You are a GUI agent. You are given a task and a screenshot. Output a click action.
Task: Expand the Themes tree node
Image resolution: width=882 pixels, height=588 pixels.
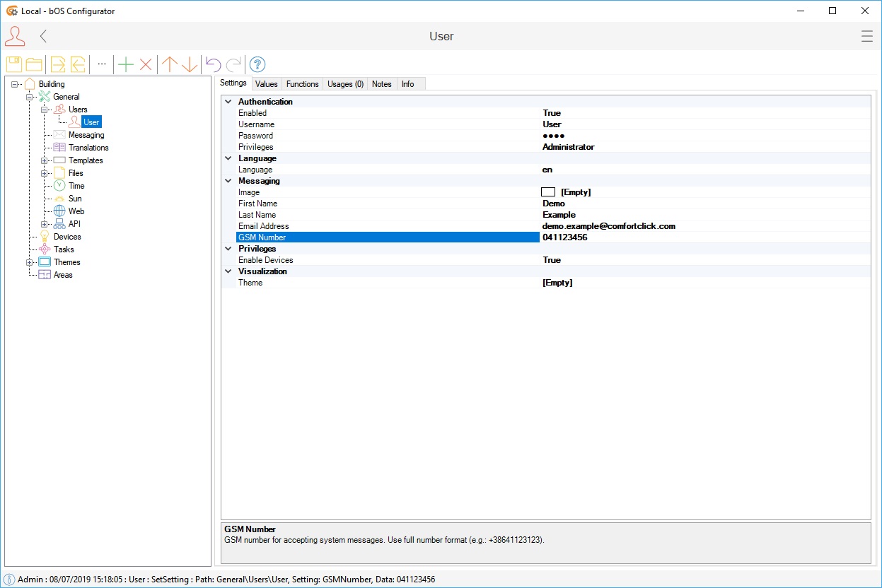pyautogui.click(x=30, y=263)
